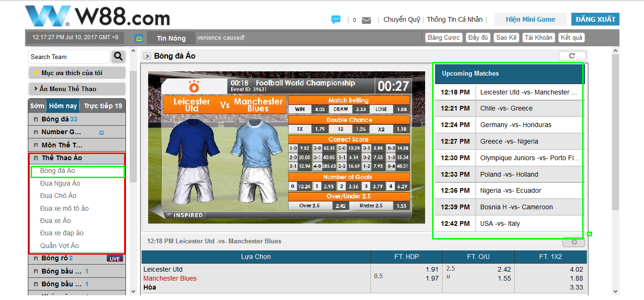The image size is (644, 300).
Task: Refresh the Bóng đá Ảo panel
Action: coord(572,56)
